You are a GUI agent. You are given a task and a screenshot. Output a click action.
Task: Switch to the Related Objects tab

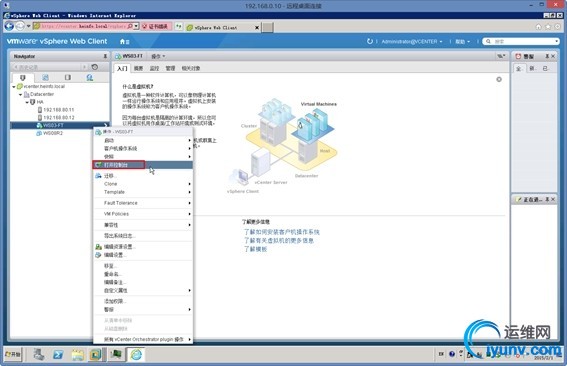(191, 68)
